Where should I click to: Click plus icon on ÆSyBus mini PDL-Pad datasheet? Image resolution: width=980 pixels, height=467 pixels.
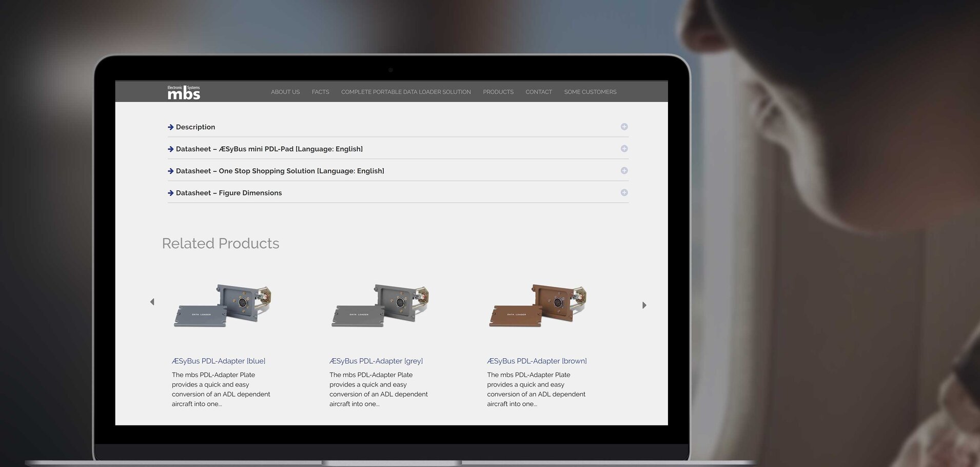(624, 149)
